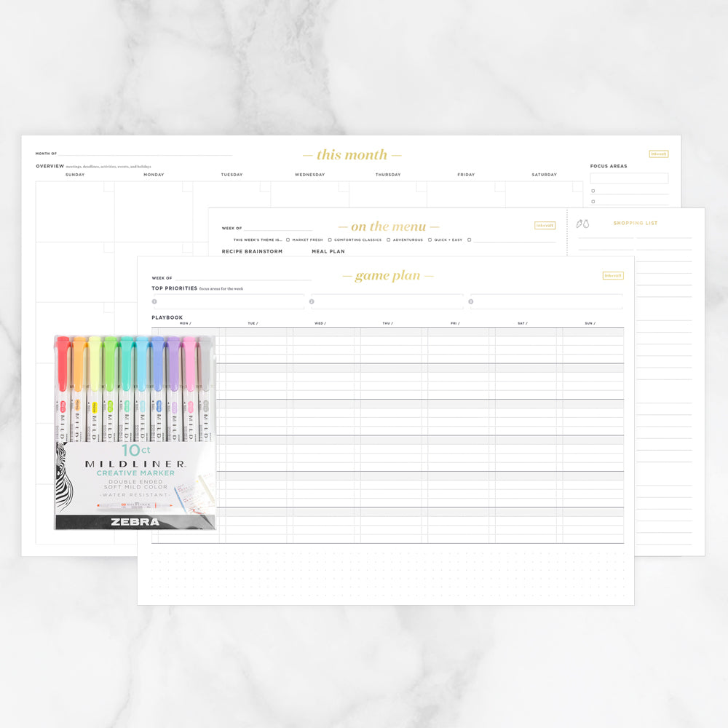Check the Market Fresh theme checkbox

pos(288,240)
